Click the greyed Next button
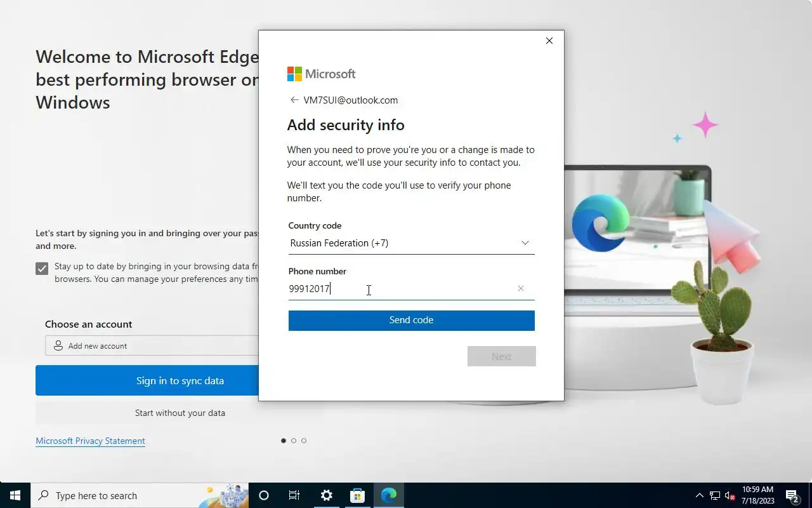812x508 pixels. 501,356
